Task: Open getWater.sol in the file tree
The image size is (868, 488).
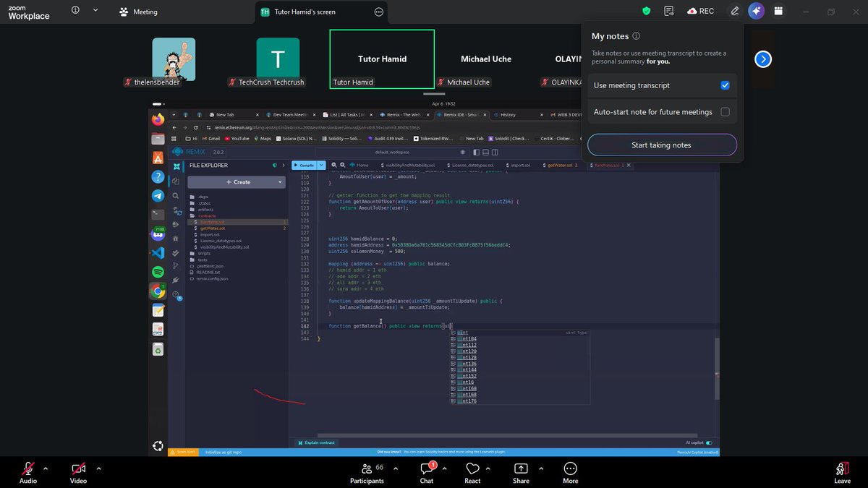Action: 213,228
